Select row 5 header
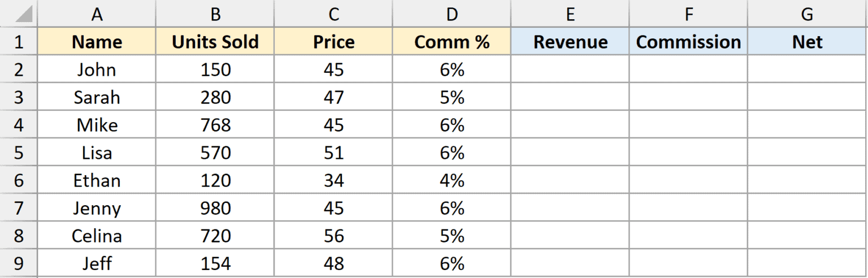 coord(19,153)
